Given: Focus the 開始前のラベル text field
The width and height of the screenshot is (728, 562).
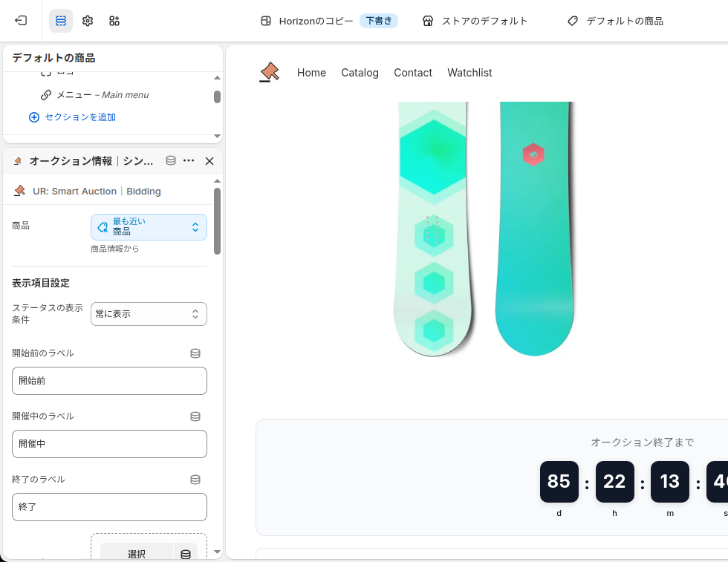Looking at the screenshot, I should (110, 381).
